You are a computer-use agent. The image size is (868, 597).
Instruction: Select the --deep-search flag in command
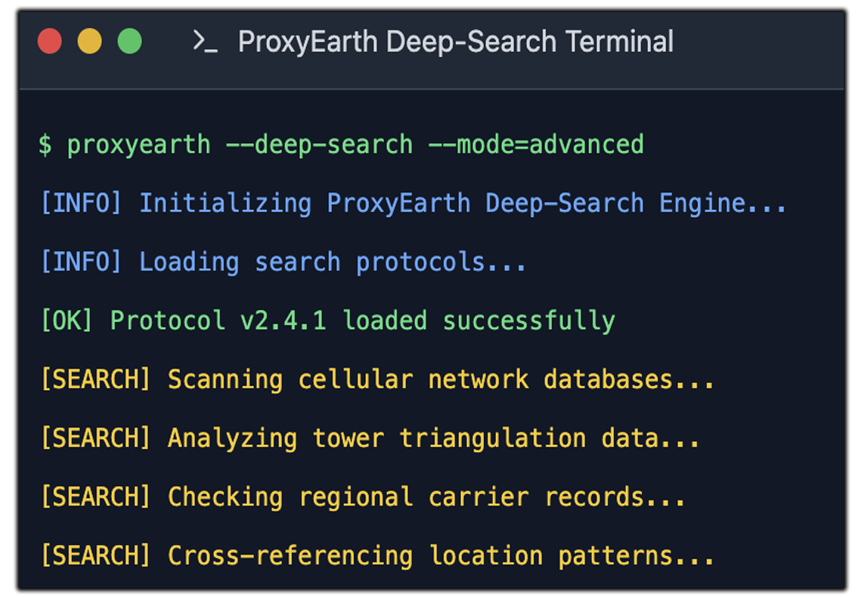319,144
